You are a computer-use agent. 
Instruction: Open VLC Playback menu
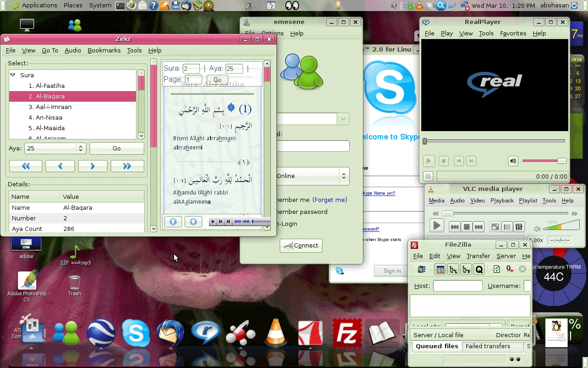point(502,201)
